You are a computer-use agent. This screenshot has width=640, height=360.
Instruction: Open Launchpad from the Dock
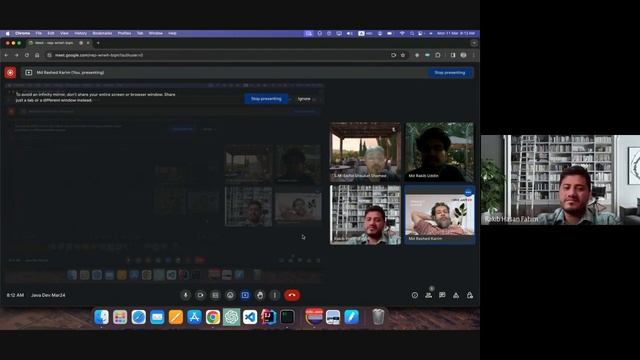point(120,317)
